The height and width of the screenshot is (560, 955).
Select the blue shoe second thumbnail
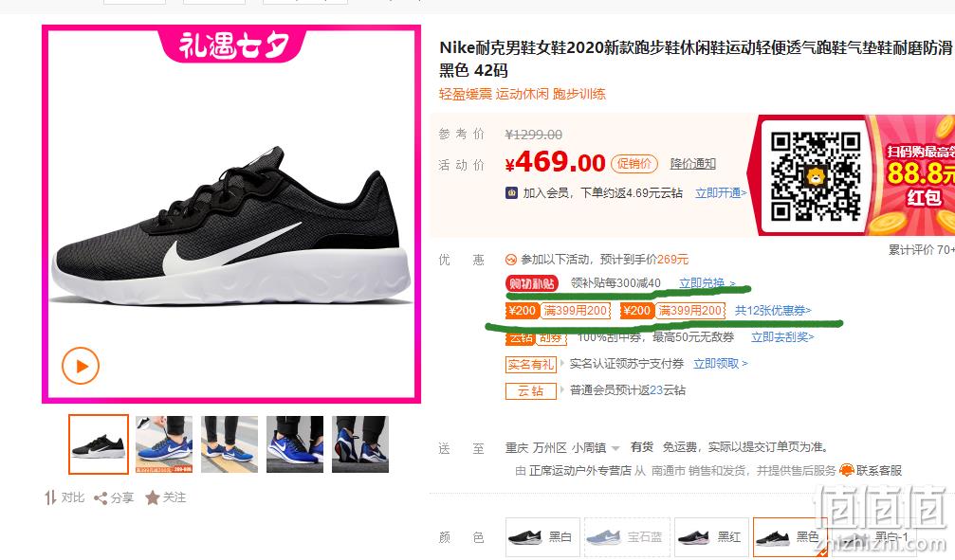[x=164, y=444]
